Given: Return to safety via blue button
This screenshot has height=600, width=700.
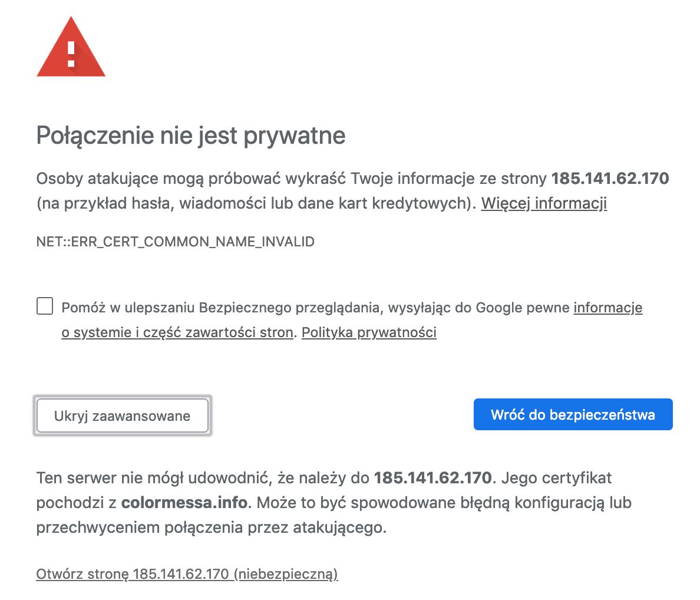Looking at the screenshot, I should click(x=572, y=414).
